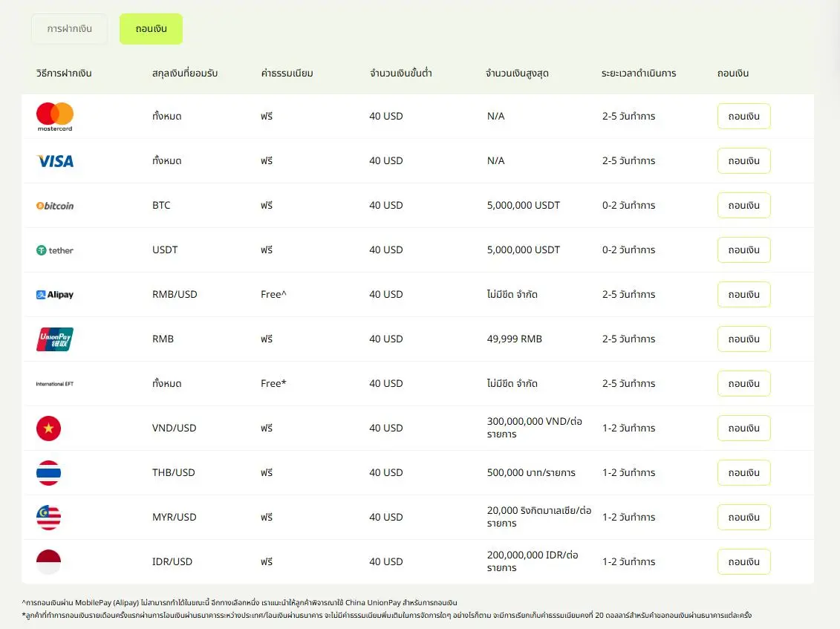Click the Thailand flag icon
Screen dimensions: 840x629
(x=49, y=472)
